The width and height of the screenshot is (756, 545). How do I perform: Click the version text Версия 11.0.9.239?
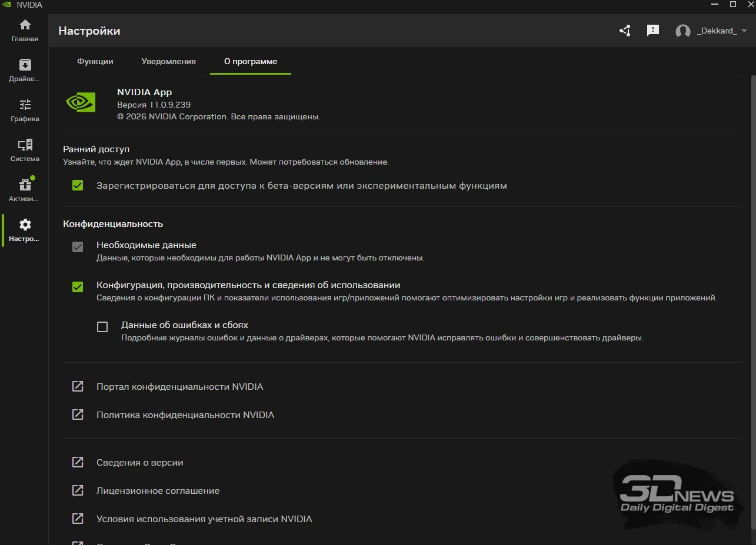(x=154, y=105)
